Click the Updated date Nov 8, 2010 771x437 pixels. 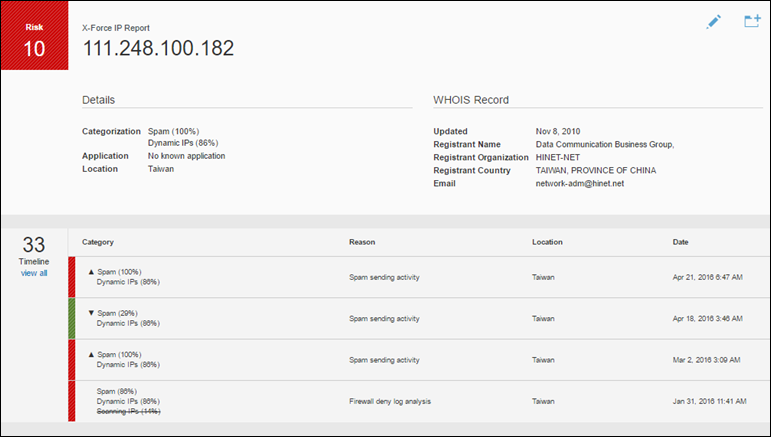[x=558, y=131]
